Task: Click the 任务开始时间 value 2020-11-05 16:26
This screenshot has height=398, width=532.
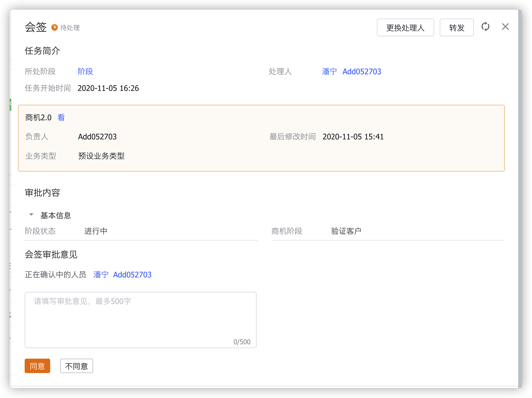Action: click(x=108, y=88)
